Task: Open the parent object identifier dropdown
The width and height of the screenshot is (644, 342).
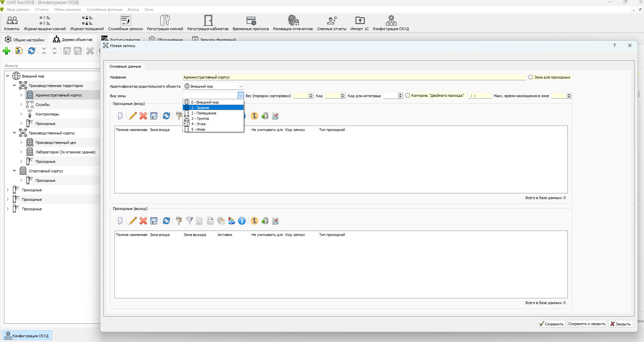Action: pos(213,86)
